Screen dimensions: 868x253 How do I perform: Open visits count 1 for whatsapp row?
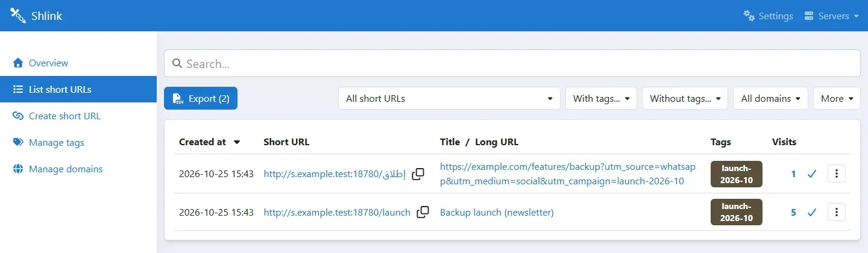pyautogui.click(x=793, y=174)
